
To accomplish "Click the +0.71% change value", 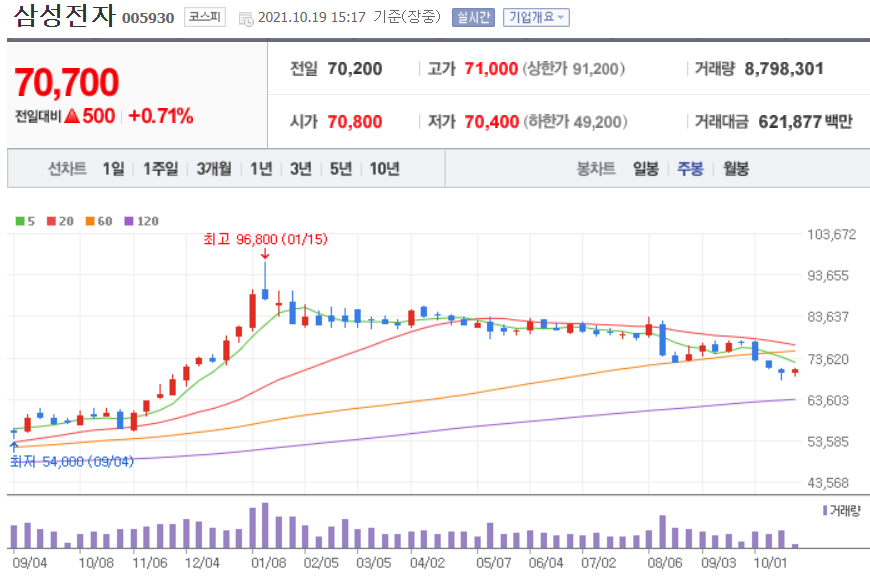I will (160, 115).
